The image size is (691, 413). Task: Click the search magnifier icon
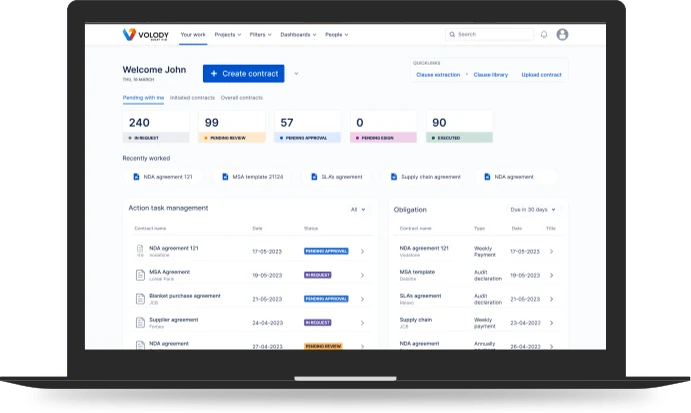tap(452, 34)
